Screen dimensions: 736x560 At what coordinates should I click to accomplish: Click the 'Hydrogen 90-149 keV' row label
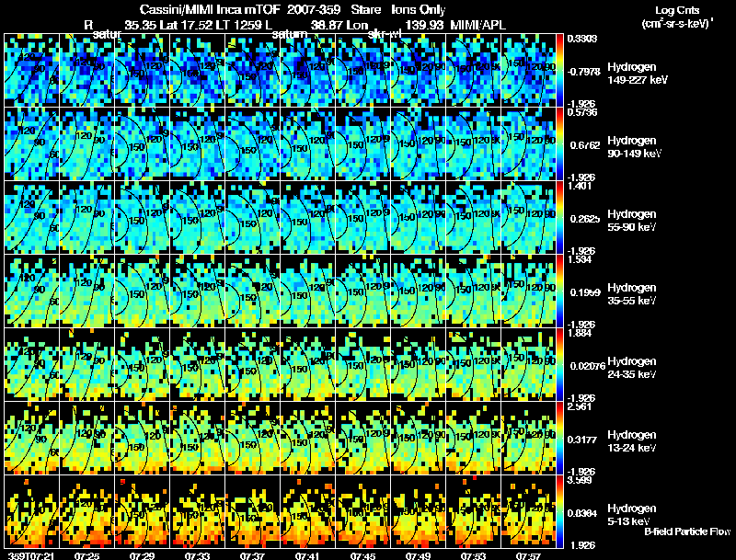pos(634,147)
